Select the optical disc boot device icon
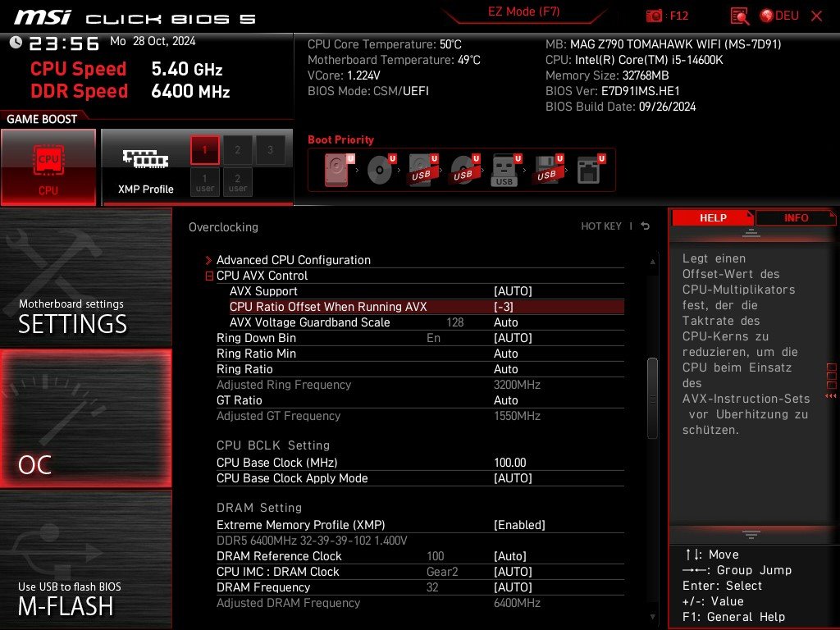The width and height of the screenshot is (840, 630). (x=381, y=170)
